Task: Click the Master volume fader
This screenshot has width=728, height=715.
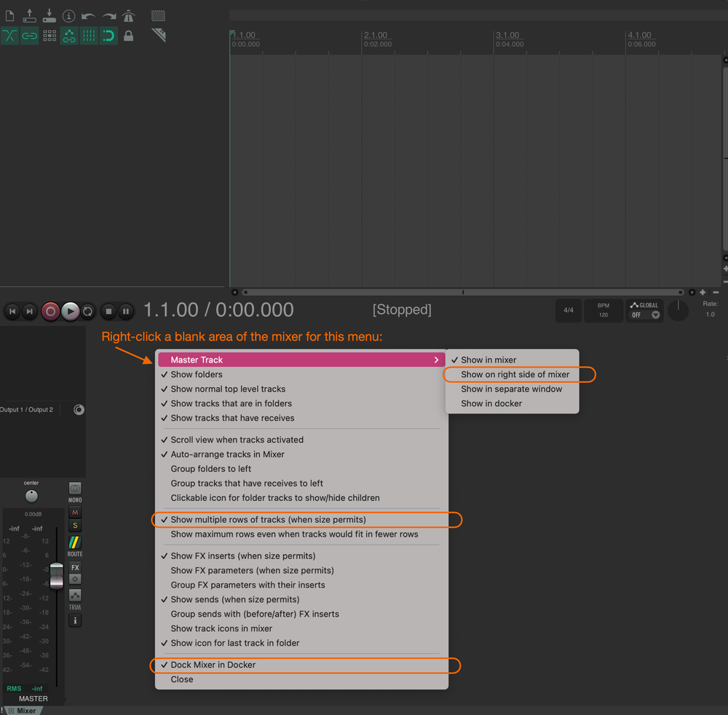Action: [57, 575]
